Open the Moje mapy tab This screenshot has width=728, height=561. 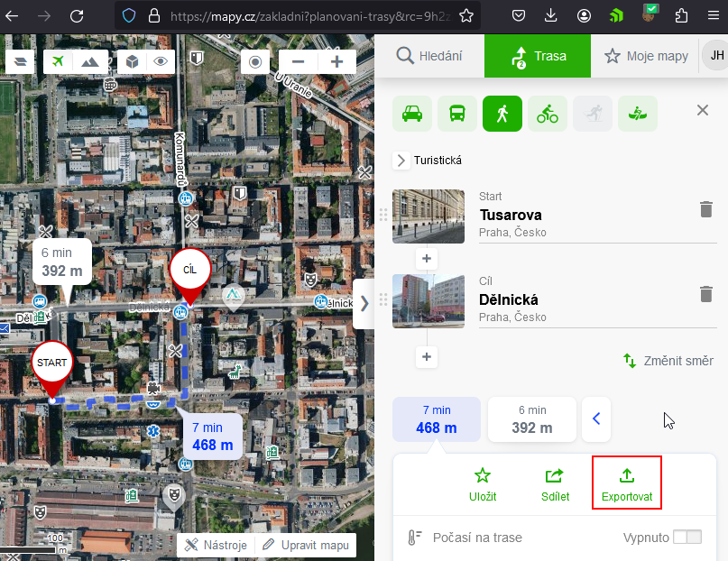[646, 56]
